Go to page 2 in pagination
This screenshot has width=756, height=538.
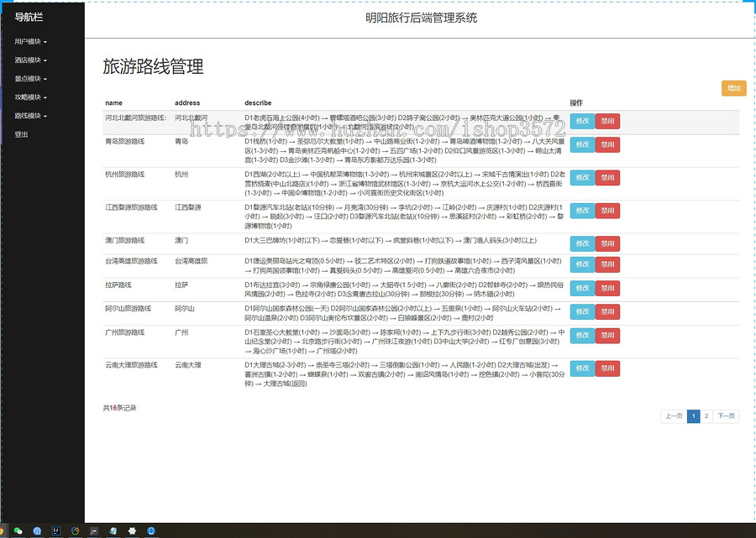706,416
